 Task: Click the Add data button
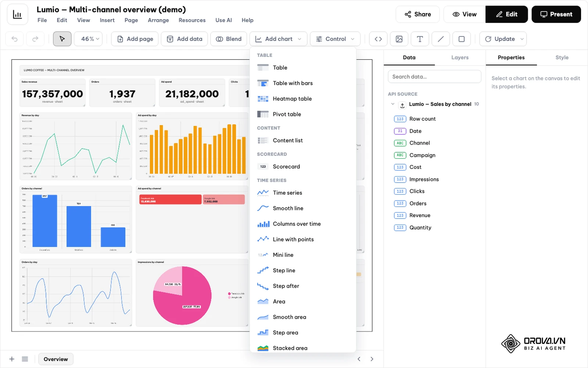184,39
